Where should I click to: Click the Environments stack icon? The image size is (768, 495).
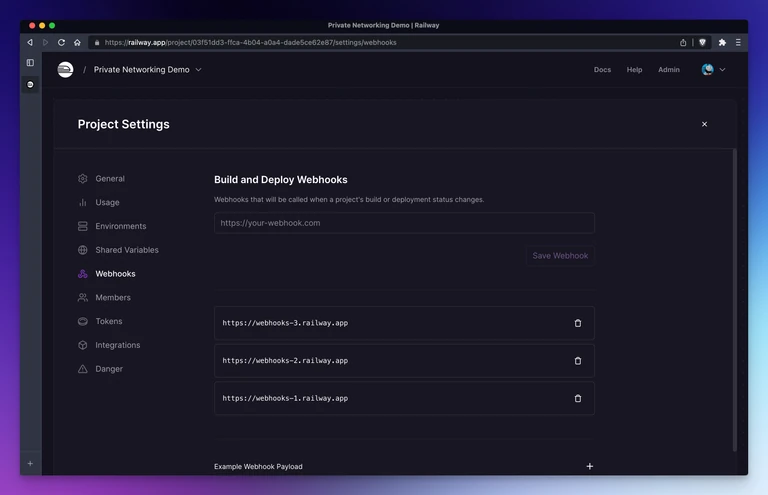pyautogui.click(x=83, y=226)
